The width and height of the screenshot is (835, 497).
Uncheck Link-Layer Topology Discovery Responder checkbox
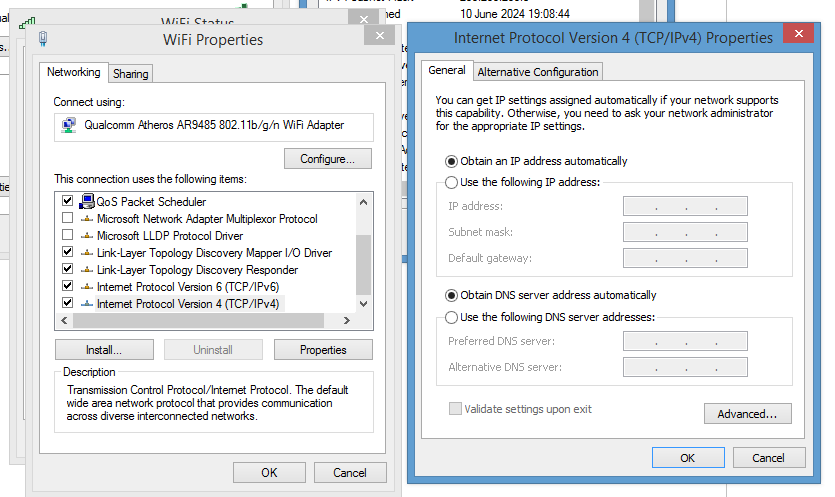pyautogui.click(x=68, y=268)
